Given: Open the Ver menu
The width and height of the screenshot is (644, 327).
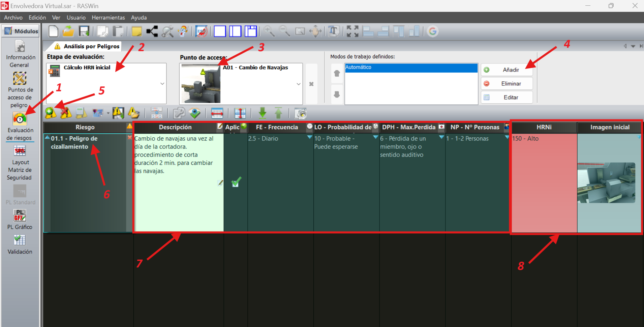Looking at the screenshot, I should point(56,18).
